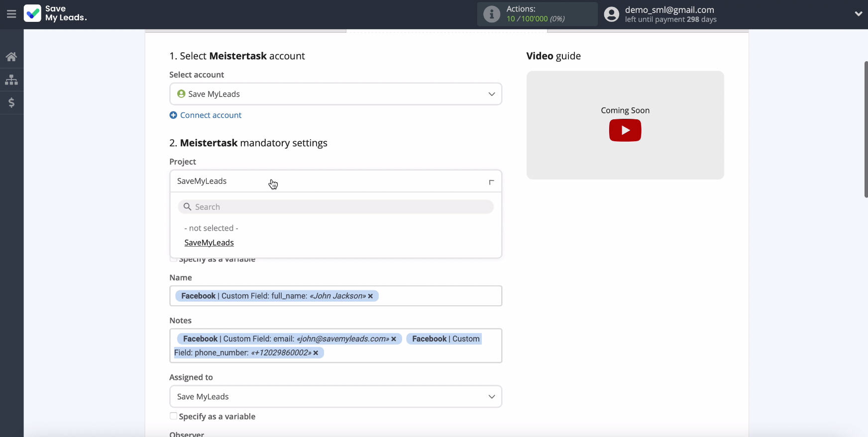This screenshot has width=868, height=437.
Task: Remove the full_name tag from Name
Action: [370, 296]
